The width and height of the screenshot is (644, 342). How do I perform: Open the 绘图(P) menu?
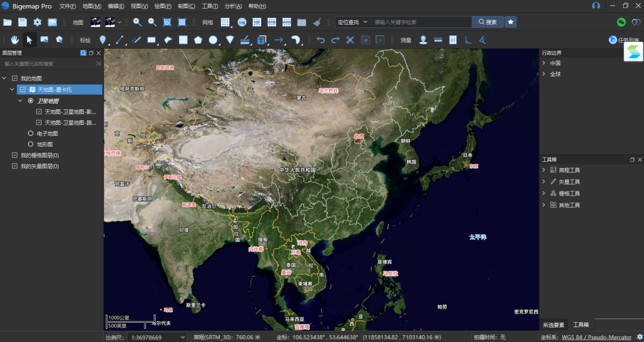coord(163,6)
